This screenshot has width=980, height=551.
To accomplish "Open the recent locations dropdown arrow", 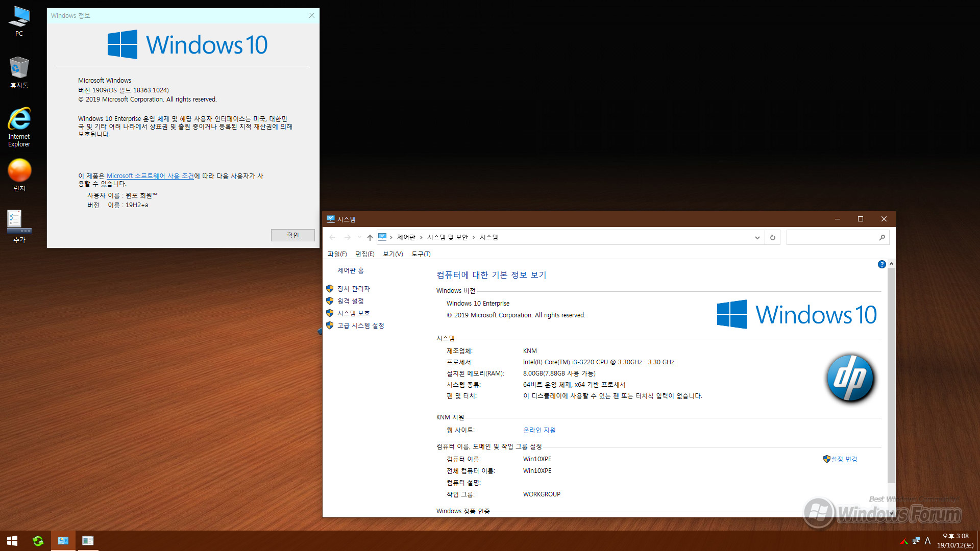I will pyautogui.click(x=359, y=237).
